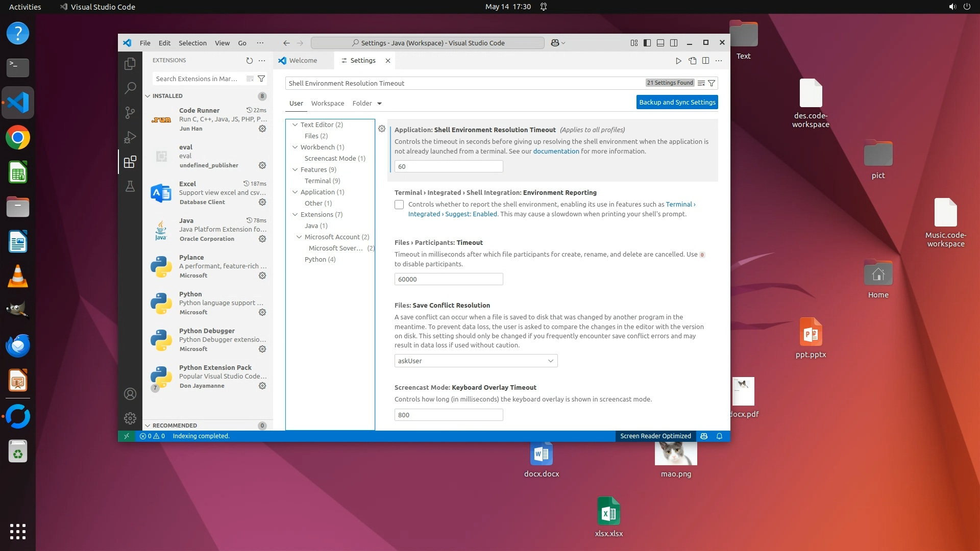Open the Selection menu
980x551 pixels.
pos(192,43)
